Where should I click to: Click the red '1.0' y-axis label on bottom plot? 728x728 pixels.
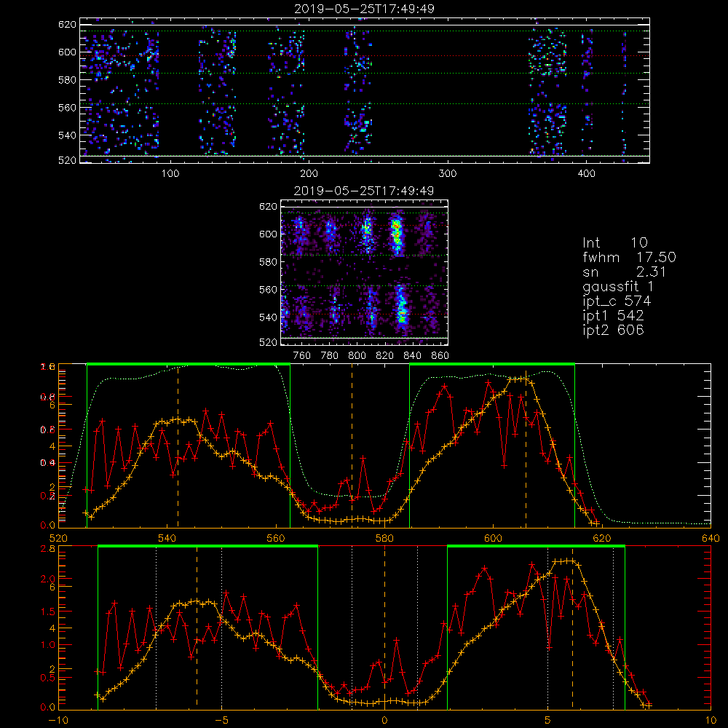pyautogui.click(x=48, y=645)
